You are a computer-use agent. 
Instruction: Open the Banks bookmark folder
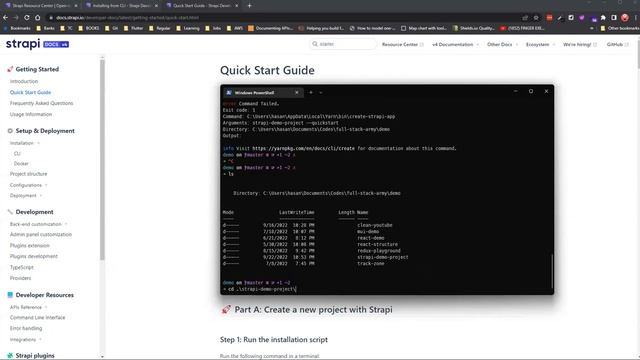coord(46,28)
